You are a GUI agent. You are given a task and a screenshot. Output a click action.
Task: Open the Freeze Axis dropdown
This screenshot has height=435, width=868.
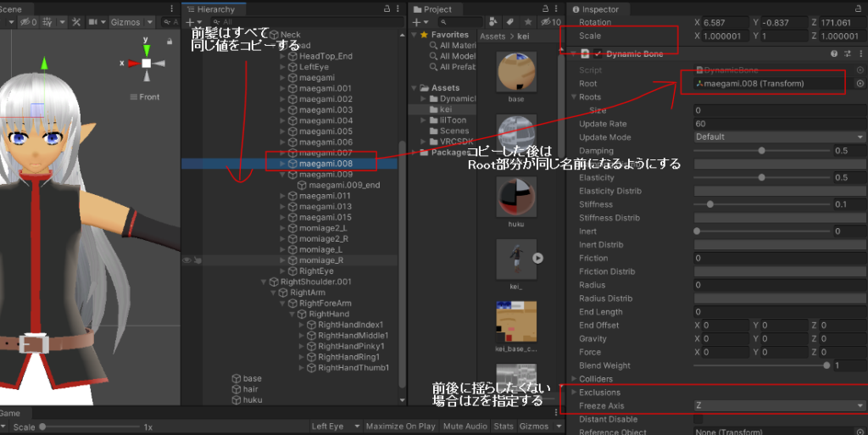click(780, 405)
